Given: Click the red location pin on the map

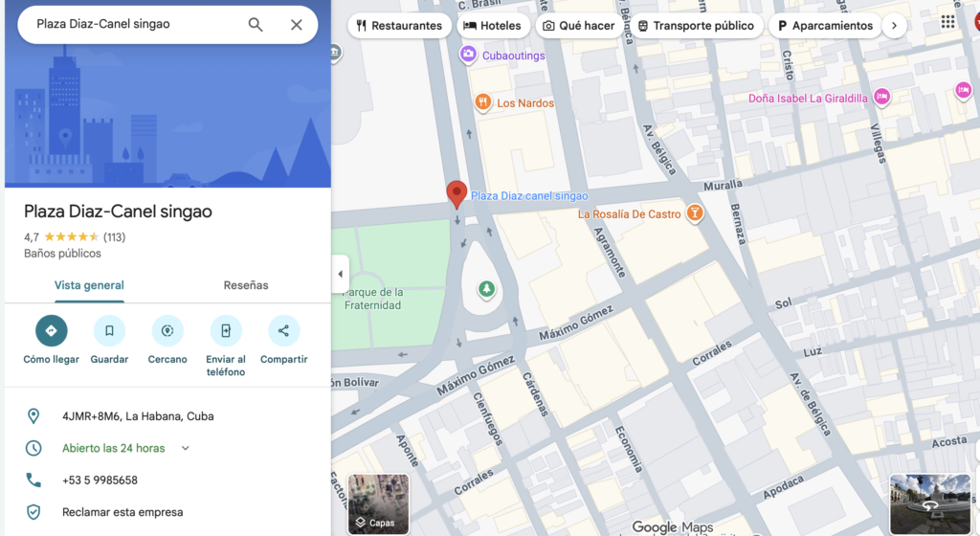Looking at the screenshot, I should [x=457, y=193].
